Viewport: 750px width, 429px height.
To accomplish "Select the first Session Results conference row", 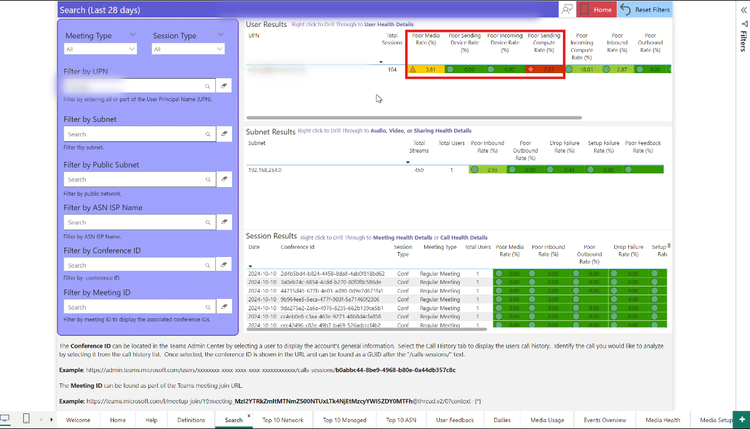I will point(318,273).
